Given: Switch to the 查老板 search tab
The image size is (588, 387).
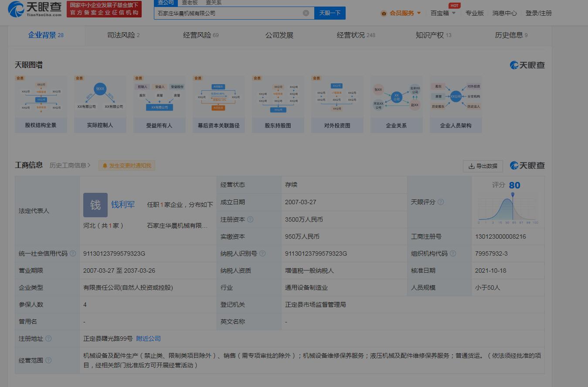Looking at the screenshot, I should click(190, 3).
